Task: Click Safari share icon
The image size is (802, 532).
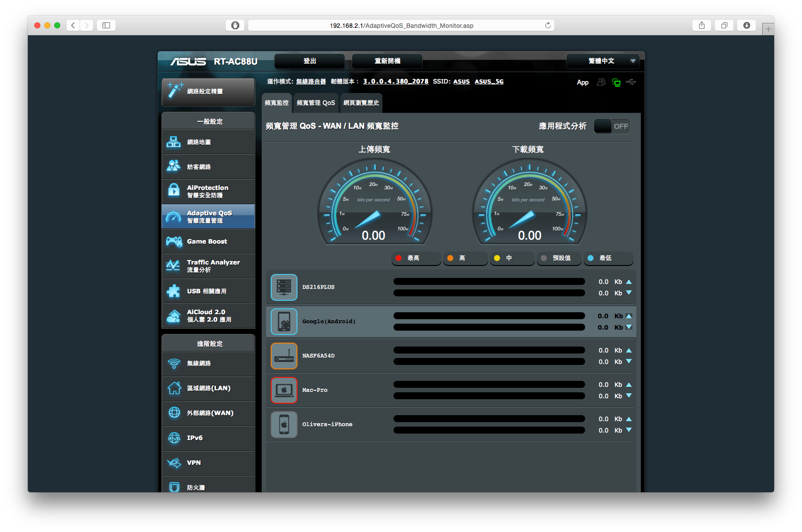Action: tap(702, 25)
